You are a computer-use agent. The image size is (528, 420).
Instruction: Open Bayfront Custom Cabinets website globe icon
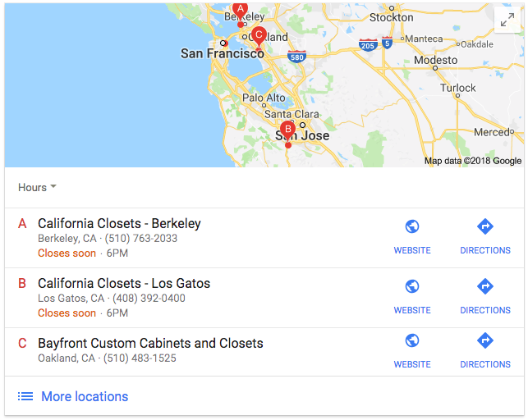pyautogui.click(x=412, y=340)
